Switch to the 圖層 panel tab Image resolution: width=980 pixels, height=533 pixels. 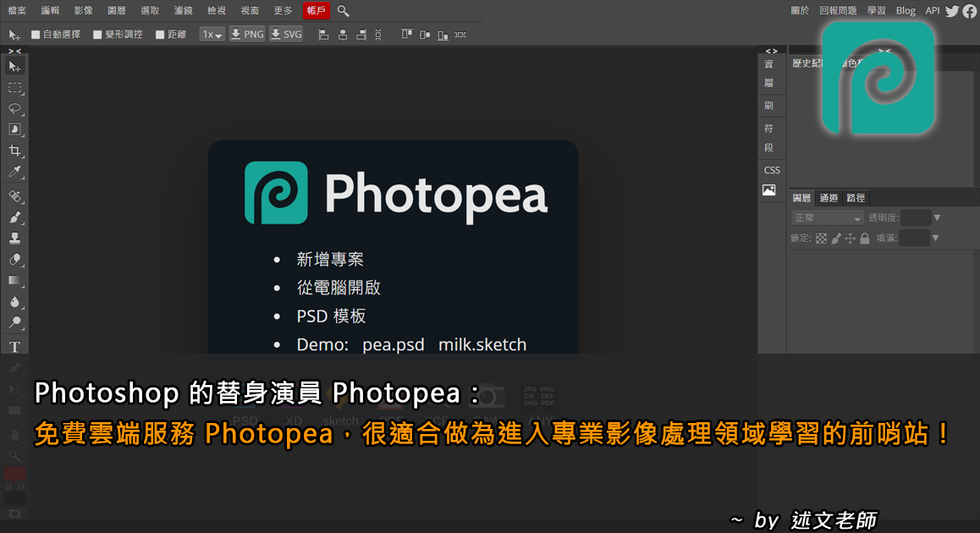[802, 198]
